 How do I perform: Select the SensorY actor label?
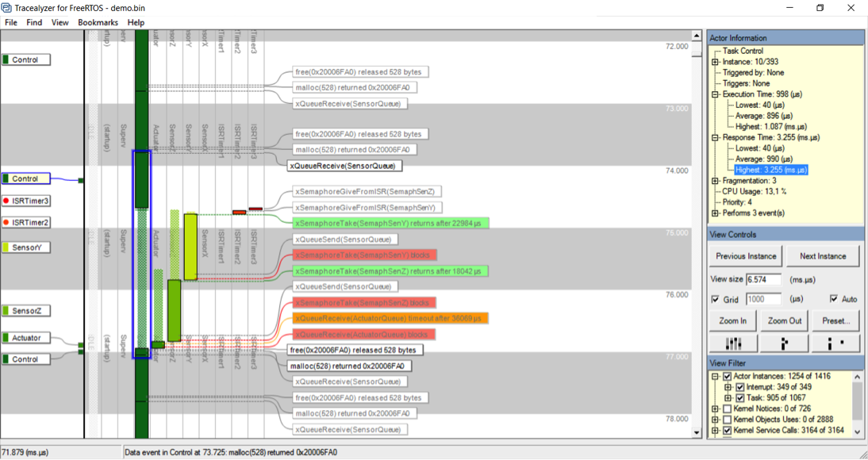coord(25,247)
